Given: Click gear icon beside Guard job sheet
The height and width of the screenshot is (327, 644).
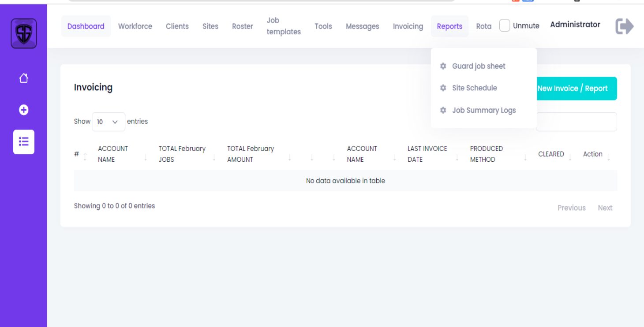Looking at the screenshot, I should (443, 66).
